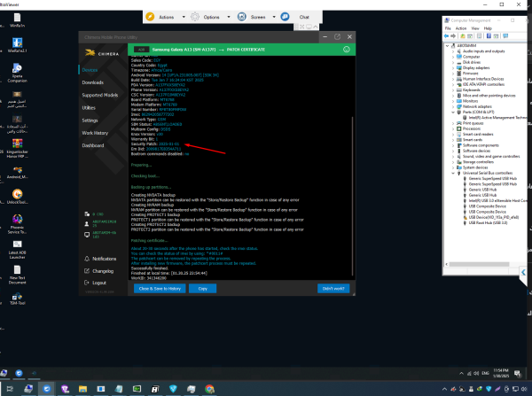Open UnlockTool desktop shortcut
This screenshot has height=396, width=532.
click(17, 197)
